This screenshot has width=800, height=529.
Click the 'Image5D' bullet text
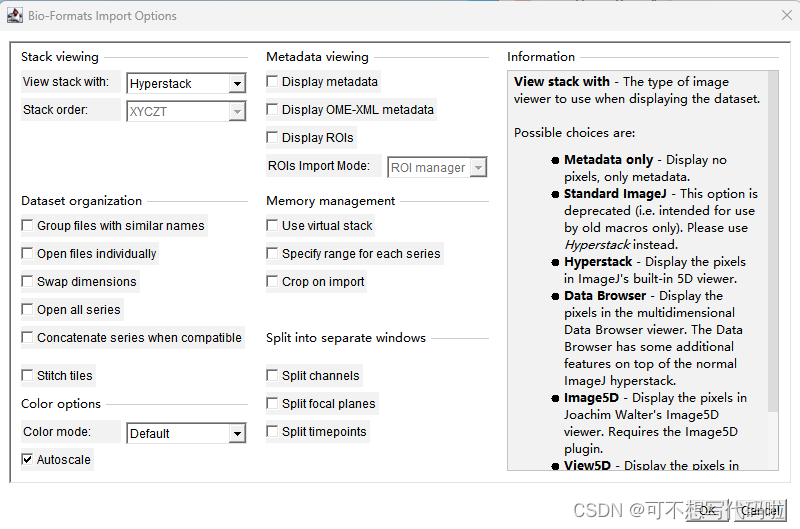pyautogui.click(x=591, y=398)
